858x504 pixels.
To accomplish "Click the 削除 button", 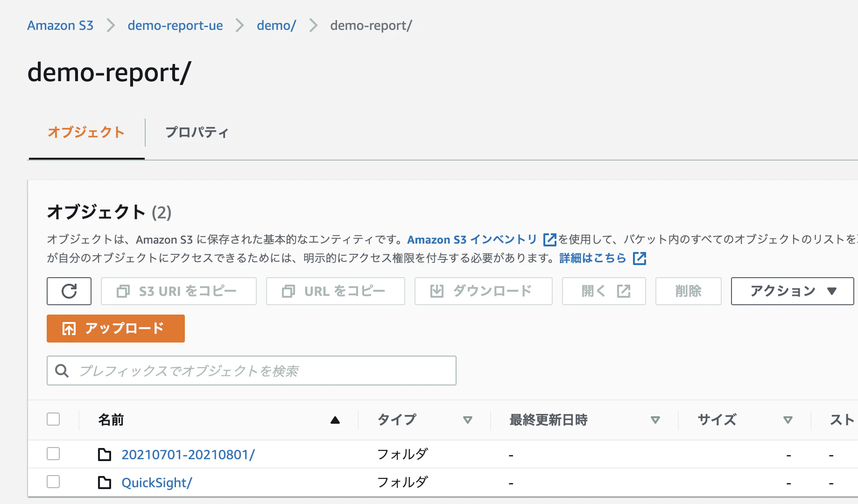I will click(689, 291).
